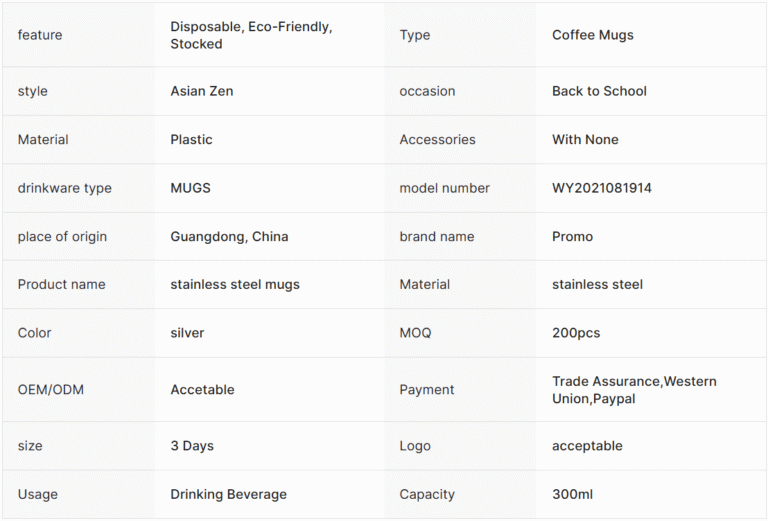This screenshot has width=768, height=521.
Task: Select the '3 Days' size value
Action: tap(192, 446)
